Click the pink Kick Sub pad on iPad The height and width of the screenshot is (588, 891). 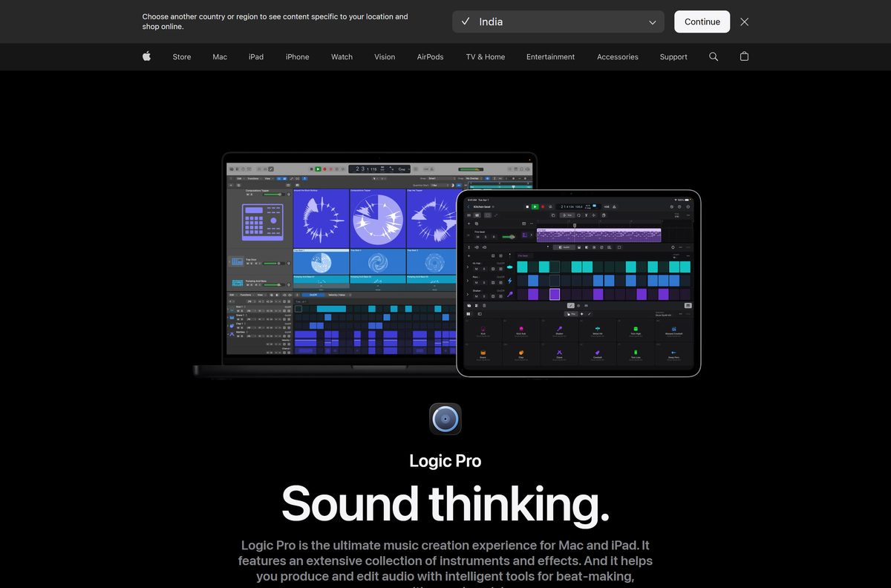521,330
